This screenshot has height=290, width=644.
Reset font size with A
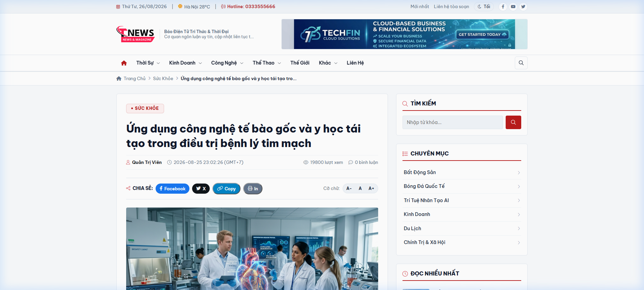(360, 188)
